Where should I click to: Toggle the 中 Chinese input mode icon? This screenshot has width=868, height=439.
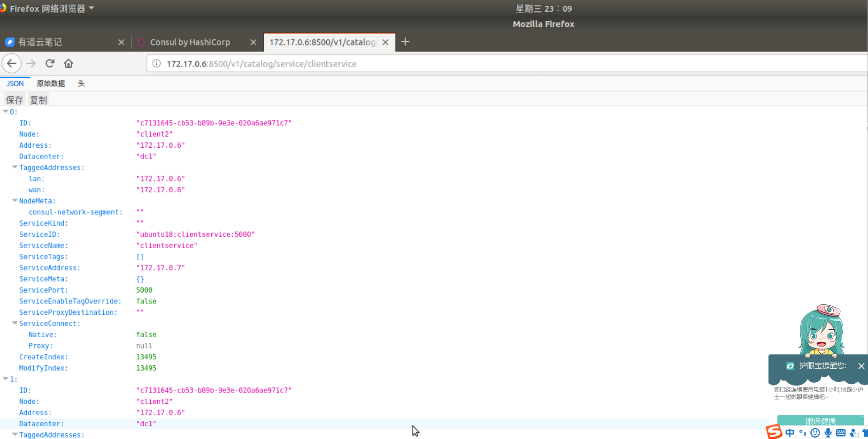click(x=790, y=433)
